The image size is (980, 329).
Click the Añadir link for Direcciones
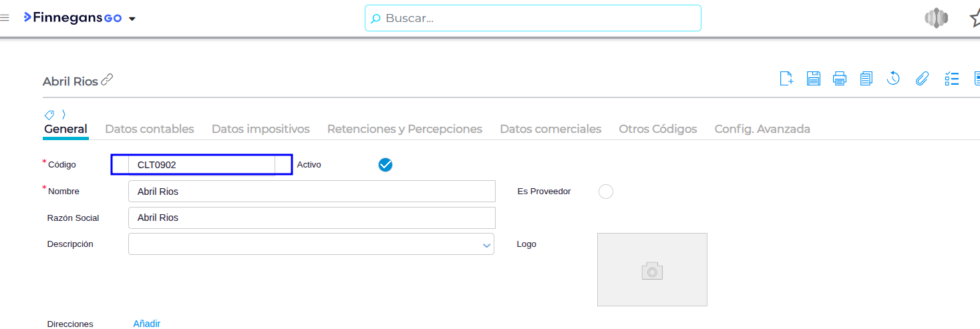tap(146, 324)
